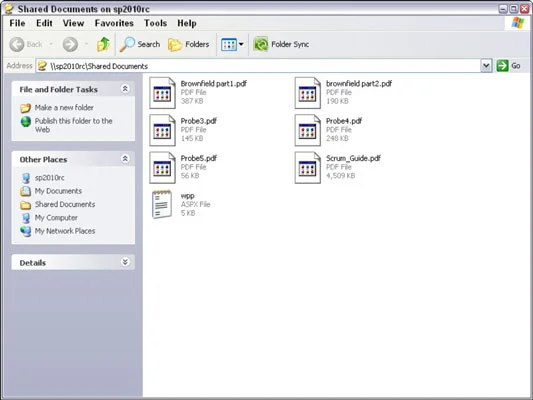Open Search with the magnifier icon
533x400 pixels.
[127, 44]
